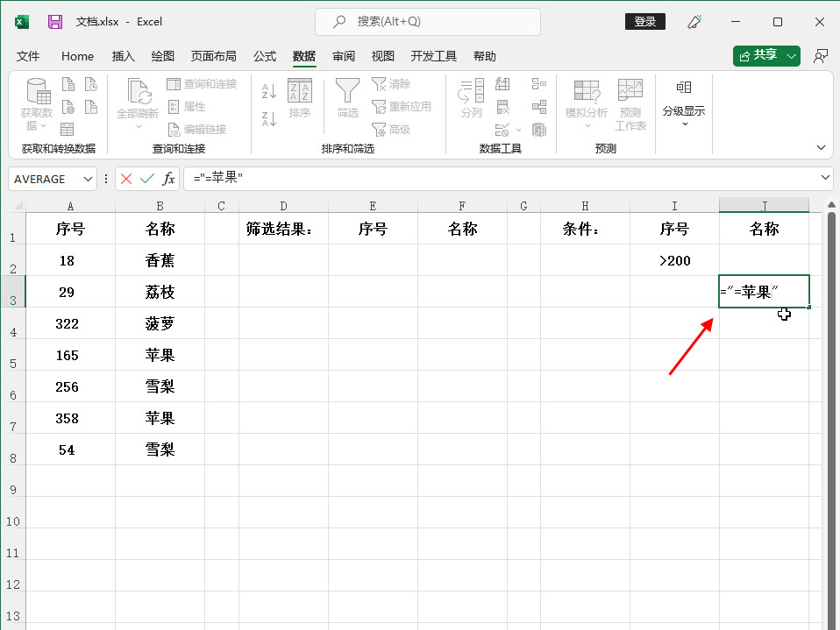Click 重新应用 filter button
This screenshot has width=840, height=630.
402,107
